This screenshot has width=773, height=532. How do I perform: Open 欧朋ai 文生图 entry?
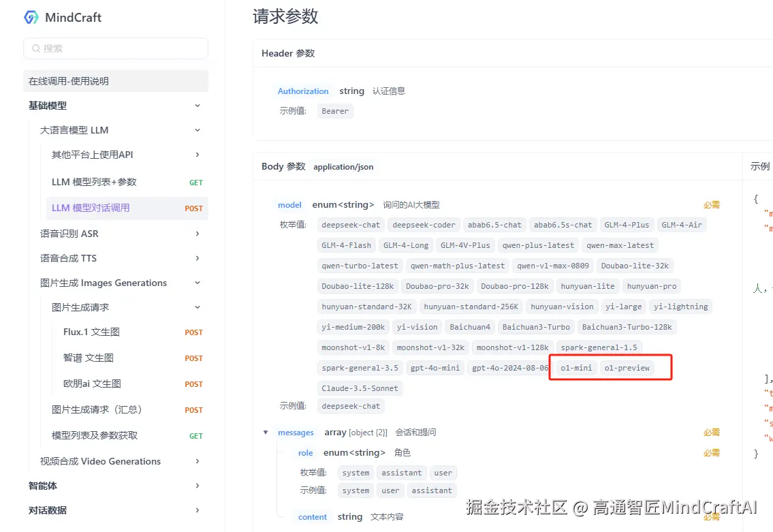tap(133, 384)
